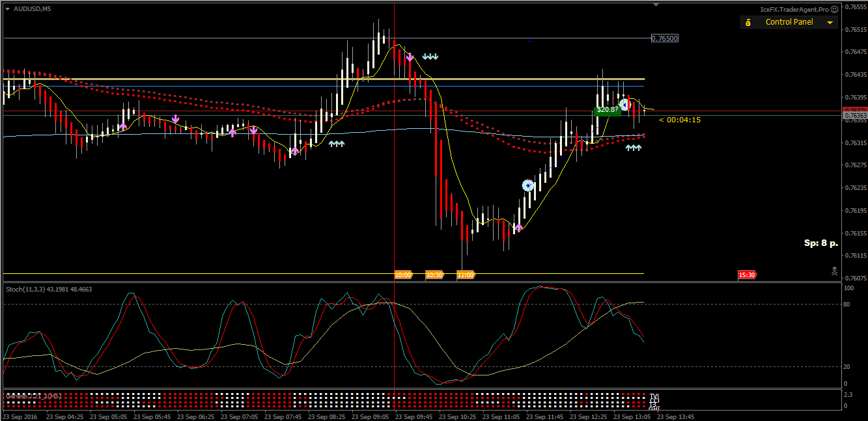Viewport: 868px width, 421px height.
Task: Click the IceFX.TraderAgent.Pro label
Action: (795, 10)
